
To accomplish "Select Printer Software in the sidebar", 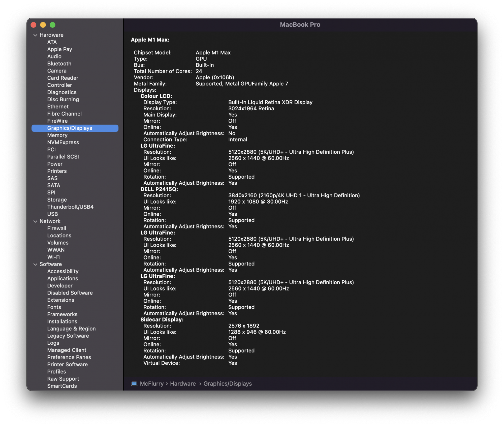I will pos(68,365).
